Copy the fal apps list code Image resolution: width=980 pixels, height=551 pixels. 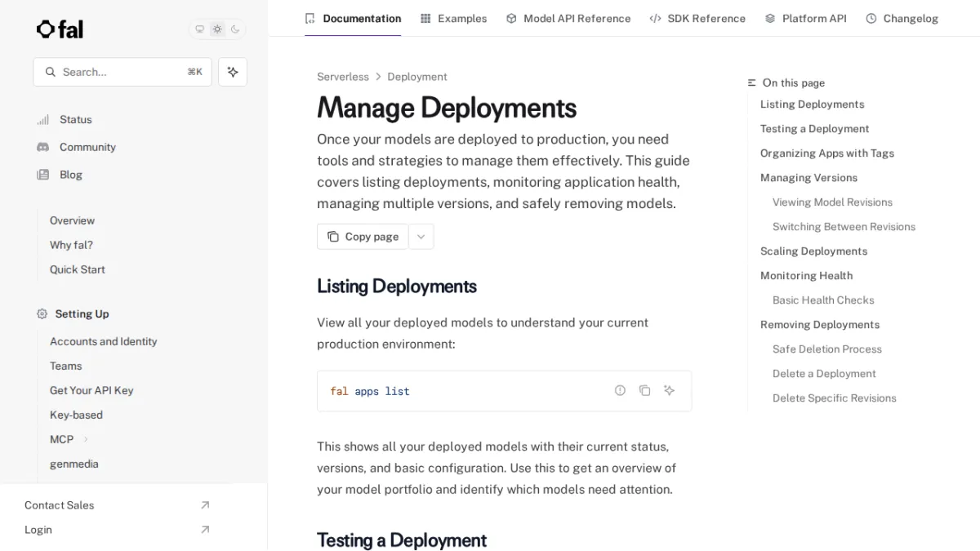pos(644,390)
